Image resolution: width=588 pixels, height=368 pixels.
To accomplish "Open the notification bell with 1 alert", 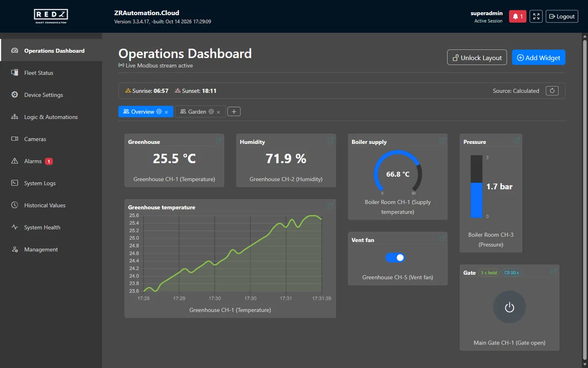I will (517, 16).
